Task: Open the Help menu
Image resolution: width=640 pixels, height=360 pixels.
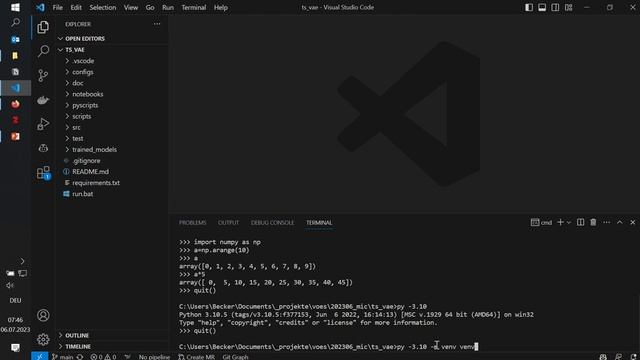Action: pos(220,7)
